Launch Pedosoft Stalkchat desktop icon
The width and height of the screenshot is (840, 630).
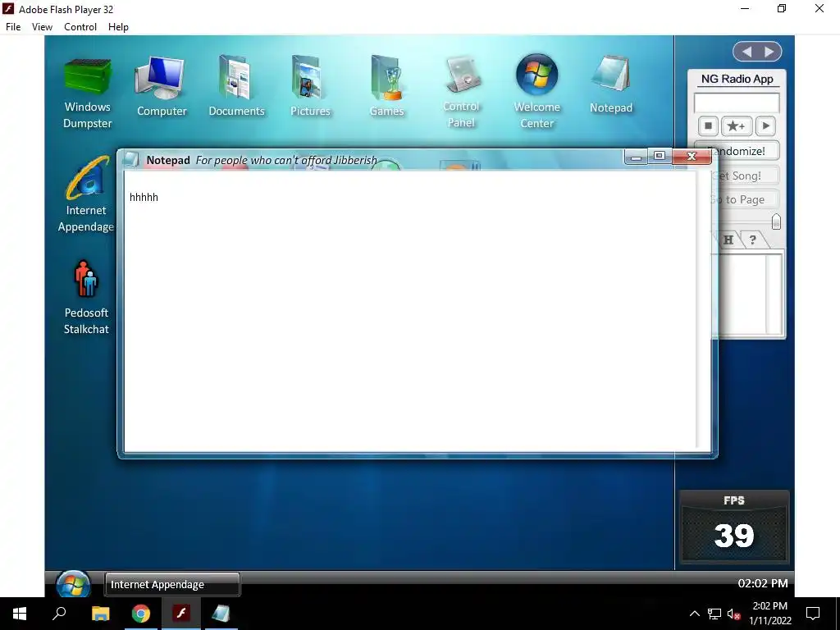click(x=86, y=298)
